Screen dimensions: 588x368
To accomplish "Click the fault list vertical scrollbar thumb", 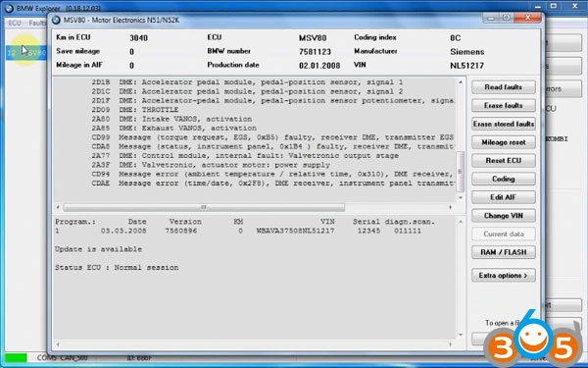I will click(x=461, y=172).
